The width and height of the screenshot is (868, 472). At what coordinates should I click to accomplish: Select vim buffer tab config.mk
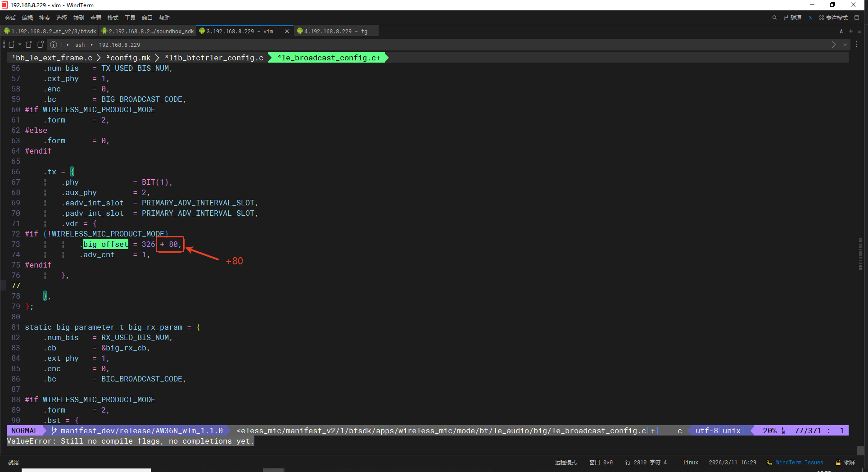pos(129,58)
